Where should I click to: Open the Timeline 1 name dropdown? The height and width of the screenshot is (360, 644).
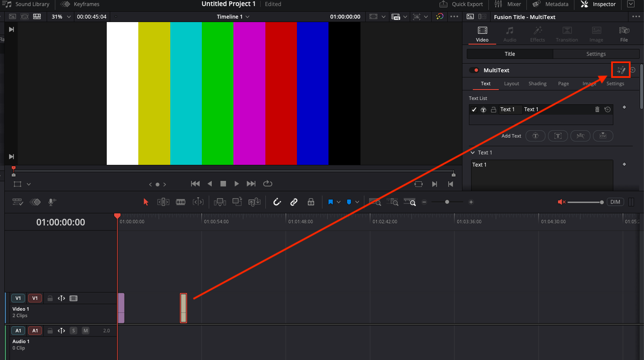tap(233, 17)
